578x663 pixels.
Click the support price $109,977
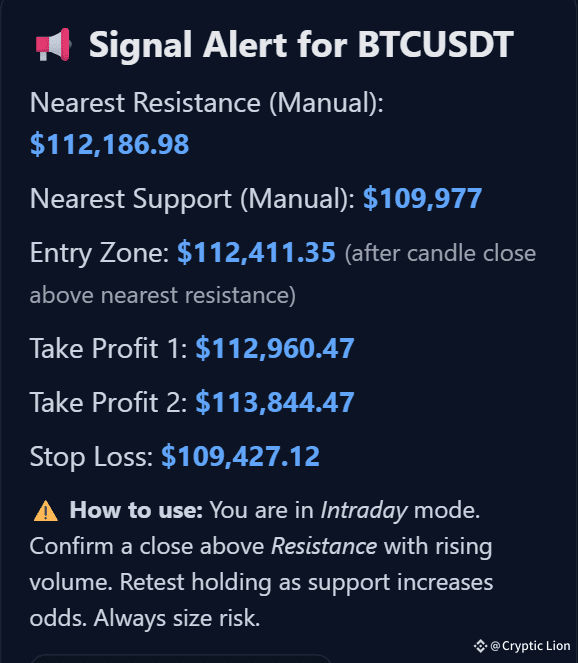[x=422, y=198]
